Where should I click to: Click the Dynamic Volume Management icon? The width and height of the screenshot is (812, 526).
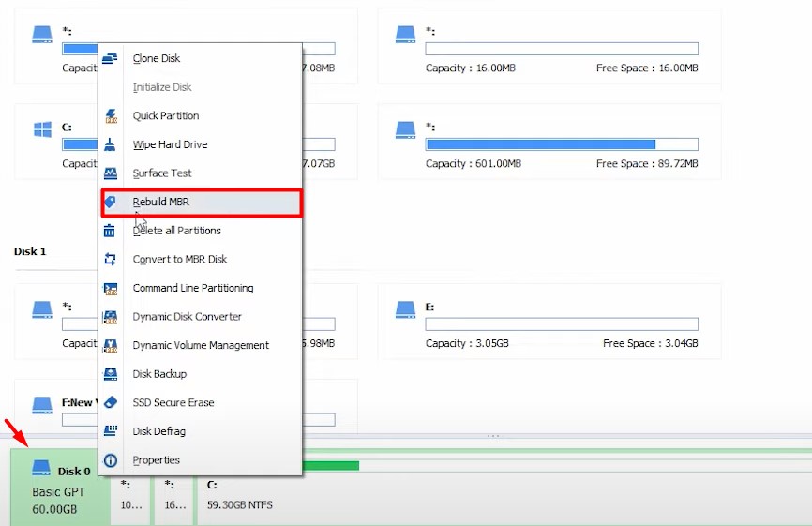click(111, 345)
